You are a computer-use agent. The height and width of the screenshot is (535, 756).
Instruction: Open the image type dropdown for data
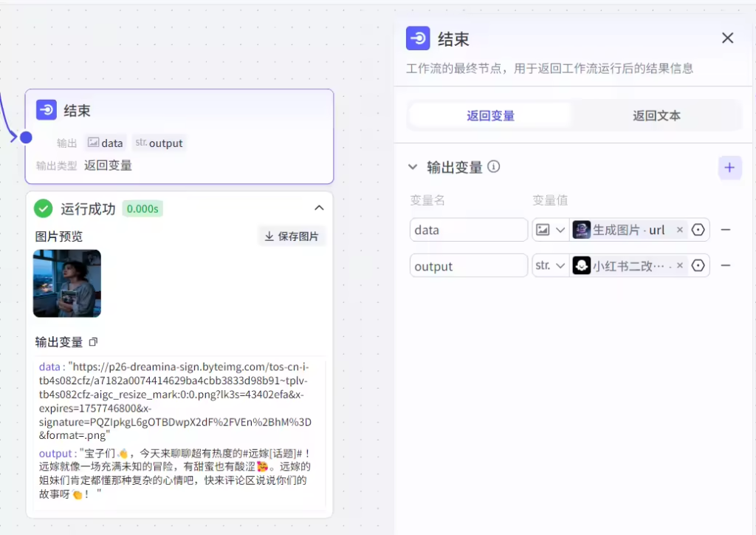[x=550, y=230]
